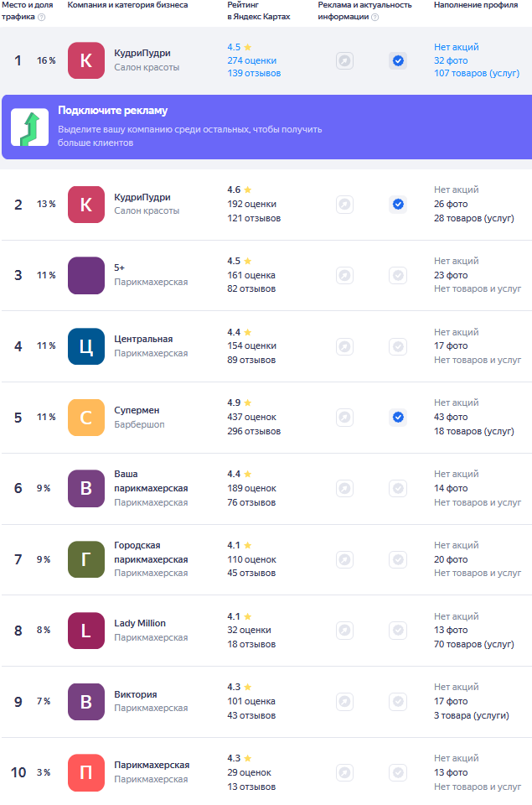532x805 pixels.
Task: Click '43 фото' in Супермен row
Action: tap(451, 418)
